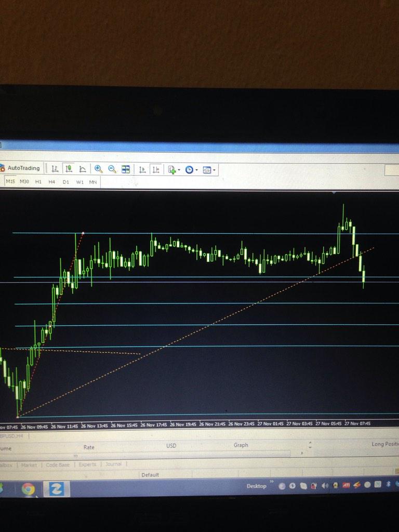The height and width of the screenshot is (532, 399).
Task: Toggle chart shift icon
Action: click(x=156, y=170)
